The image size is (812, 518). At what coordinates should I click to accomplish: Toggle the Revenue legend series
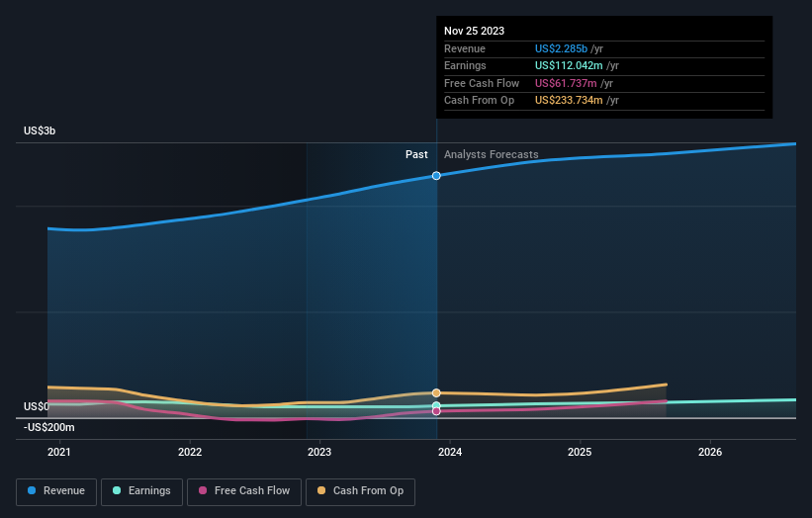coord(56,491)
